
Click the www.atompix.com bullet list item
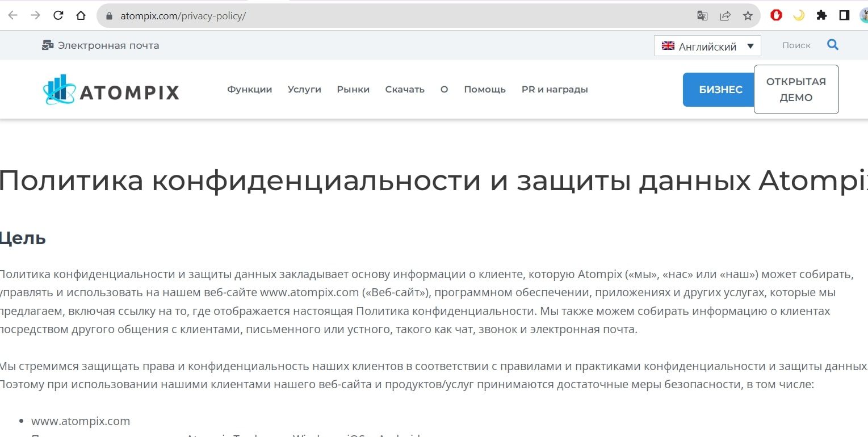[x=81, y=421]
